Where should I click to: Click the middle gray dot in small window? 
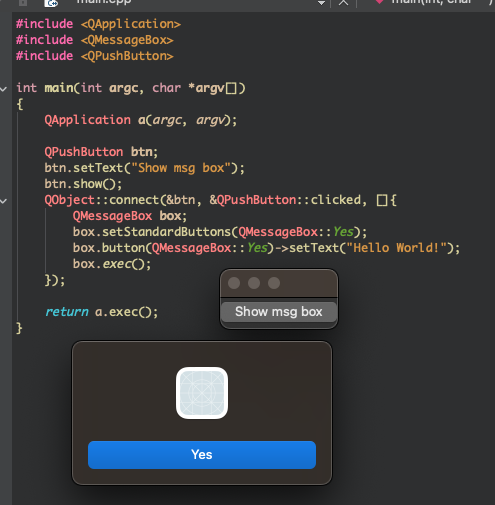[x=254, y=283]
